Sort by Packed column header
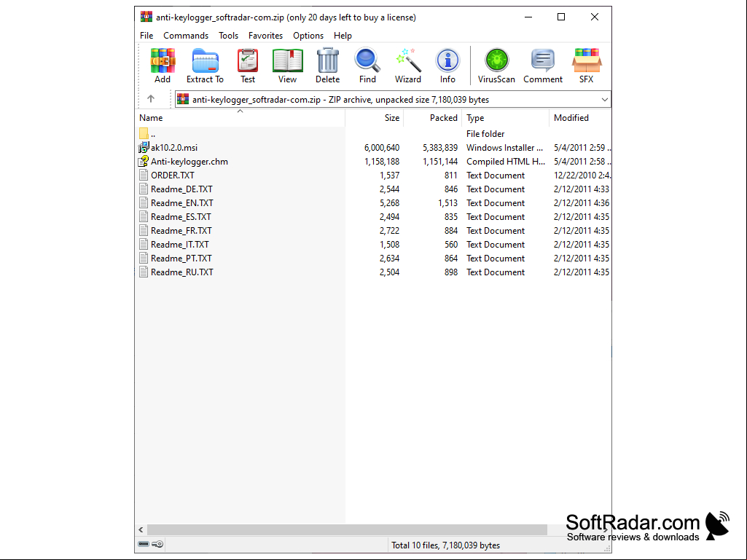This screenshot has width=747, height=560. 433,118
